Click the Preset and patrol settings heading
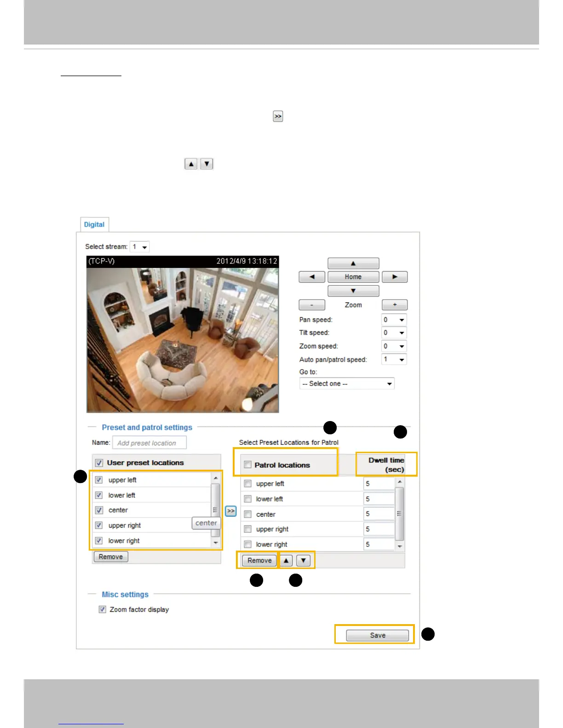 click(147, 427)
